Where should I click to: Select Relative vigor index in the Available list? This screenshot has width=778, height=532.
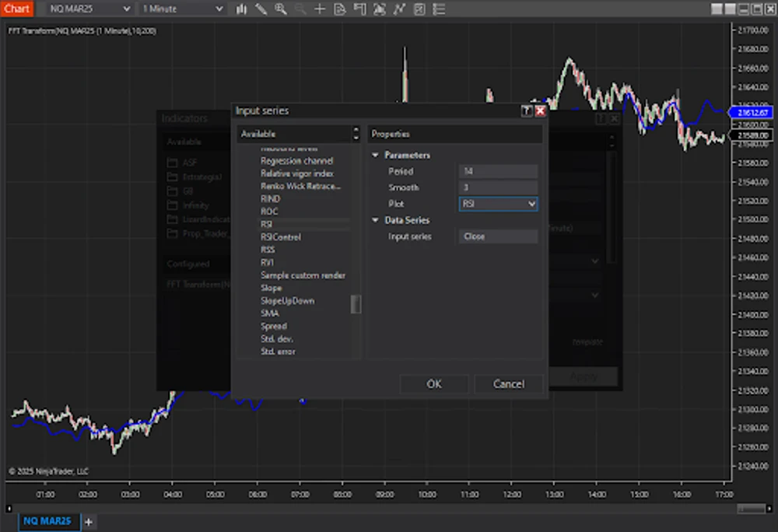pos(297,173)
